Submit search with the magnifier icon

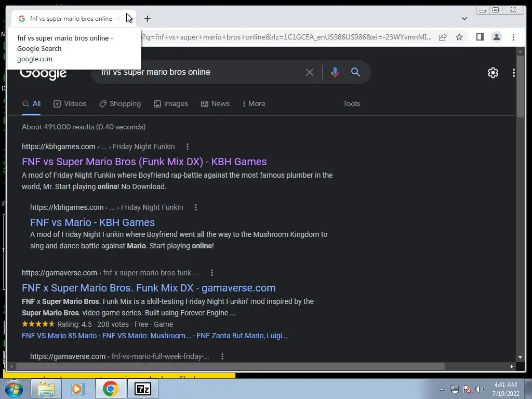[x=355, y=72]
